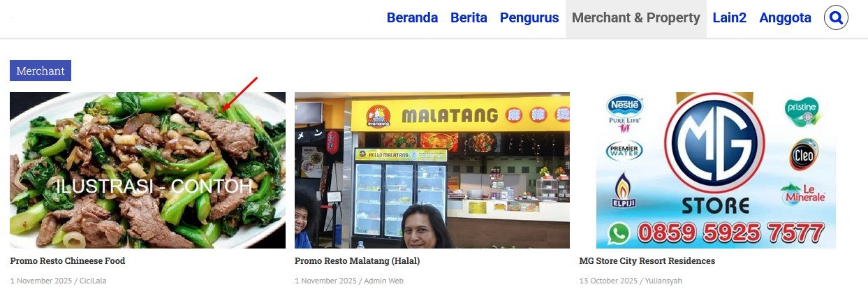Open the Merchant & Property menu
The width and height of the screenshot is (868, 296).
(x=636, y=18)
